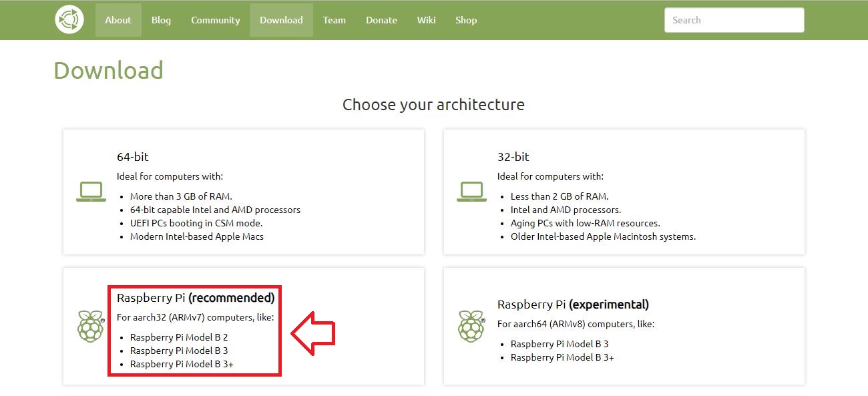Screen dimensions: 868x396
Task: Open the Community menu
Action: click(216, 20)
